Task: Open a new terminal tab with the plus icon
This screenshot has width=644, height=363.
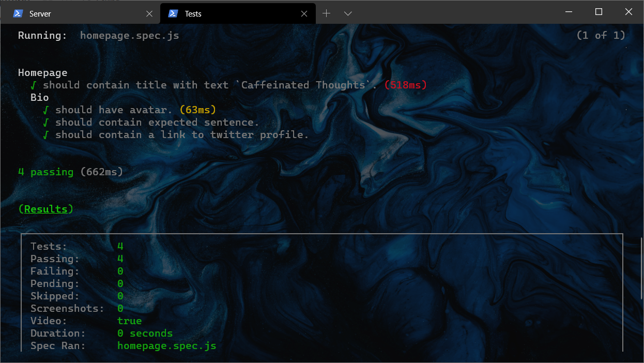Action: coord(326,13)
